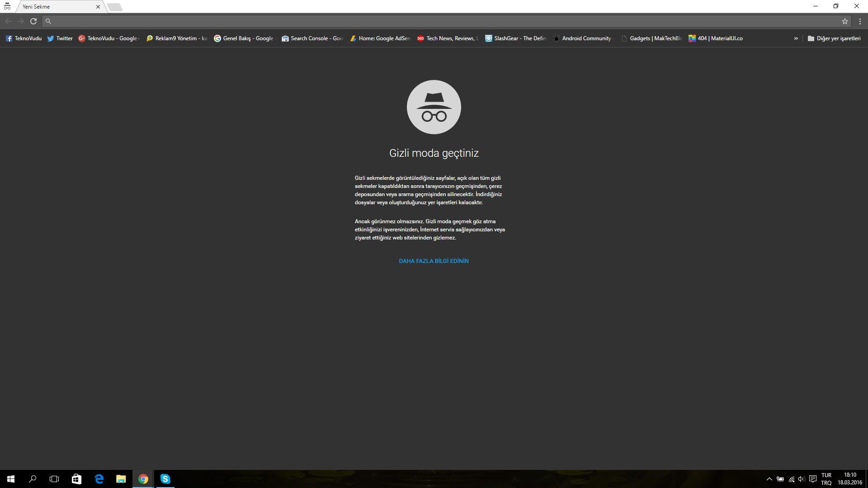Launch Skype from the taskbar
868x488 pixels.
point(165,479)
